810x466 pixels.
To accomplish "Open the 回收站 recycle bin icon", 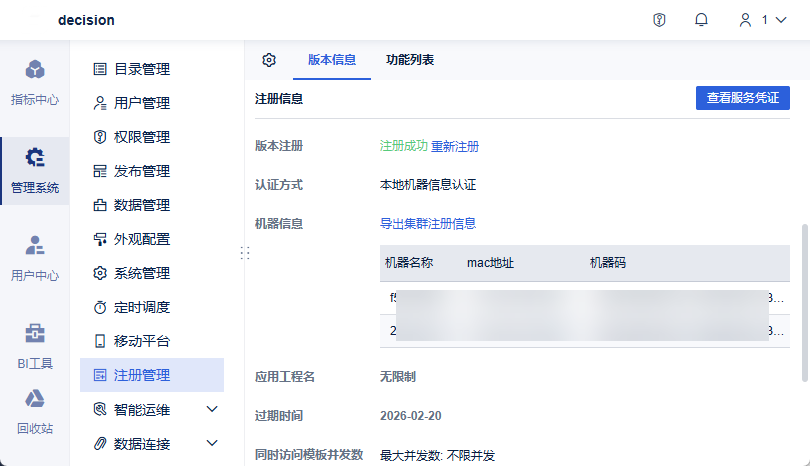I will pos(35,411).
